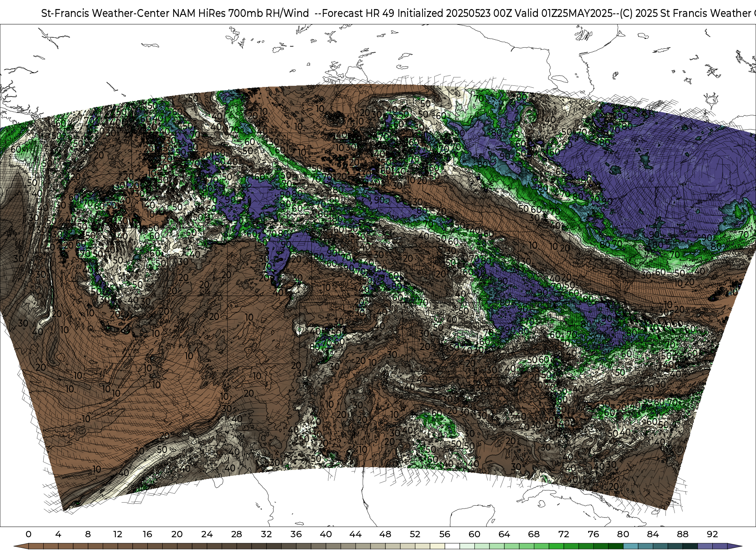Click the colorbar tick label "92"
Image resolution: width=756 pixels, height=551 pixels.
(712, 534)
